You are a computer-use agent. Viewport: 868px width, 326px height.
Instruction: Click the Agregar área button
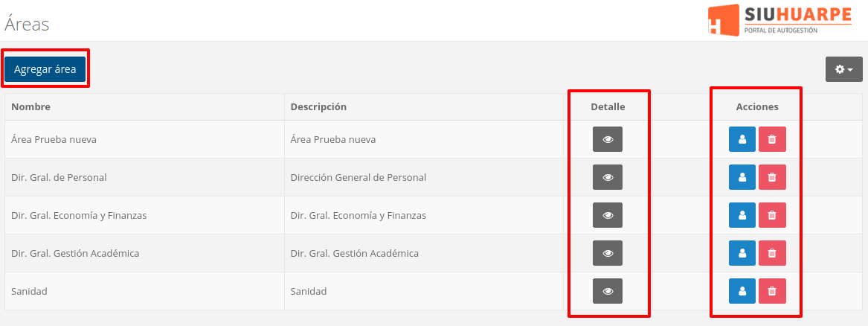(x=45, y=69)
